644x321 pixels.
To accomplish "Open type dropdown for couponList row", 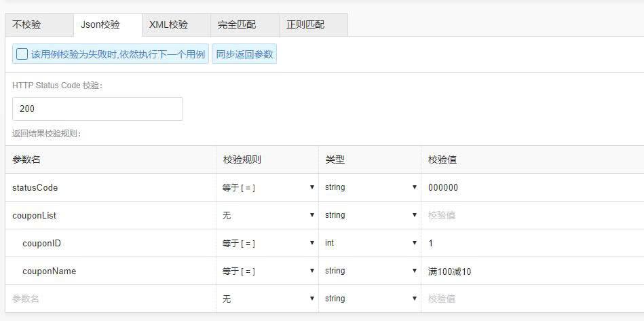I will click(370, 215).
